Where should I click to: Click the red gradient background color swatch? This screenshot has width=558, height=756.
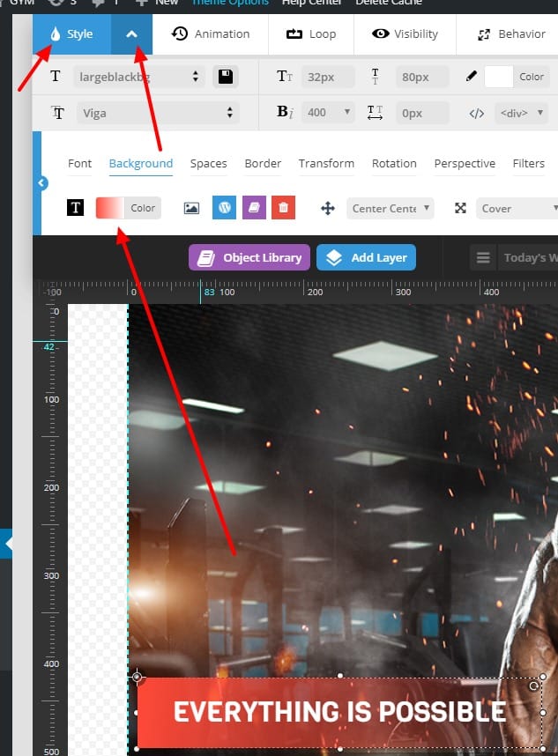pyautogui.click(x=110, y=209)
